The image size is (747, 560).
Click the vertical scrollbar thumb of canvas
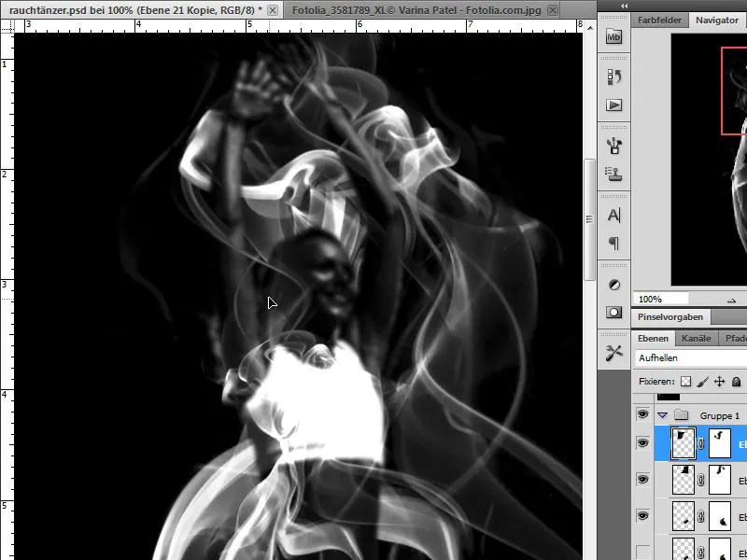589,219
